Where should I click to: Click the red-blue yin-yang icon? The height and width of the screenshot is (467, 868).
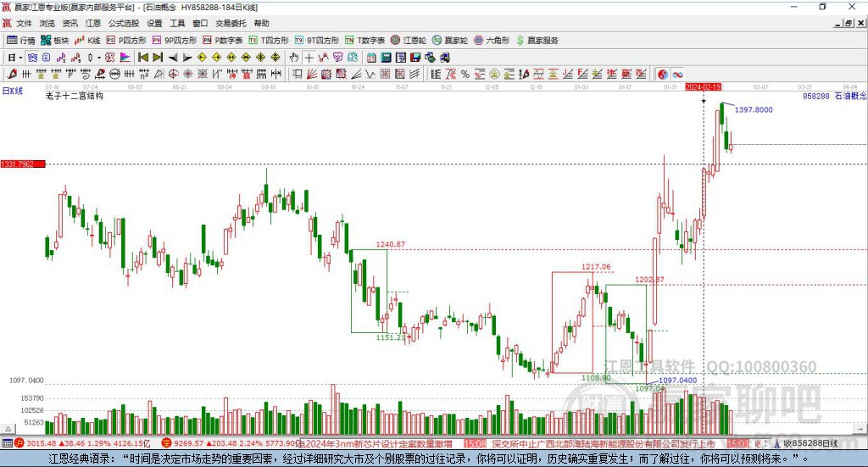coord(663,74)
